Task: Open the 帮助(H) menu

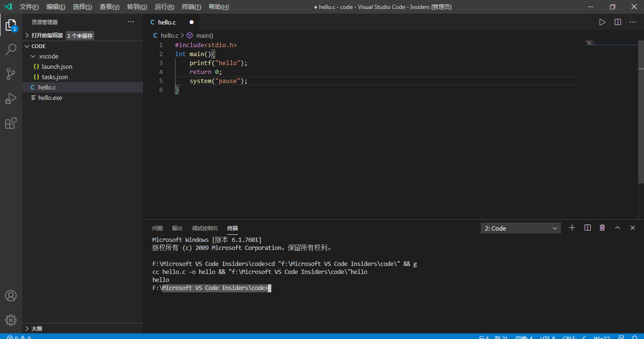Action: pos(218,7)
